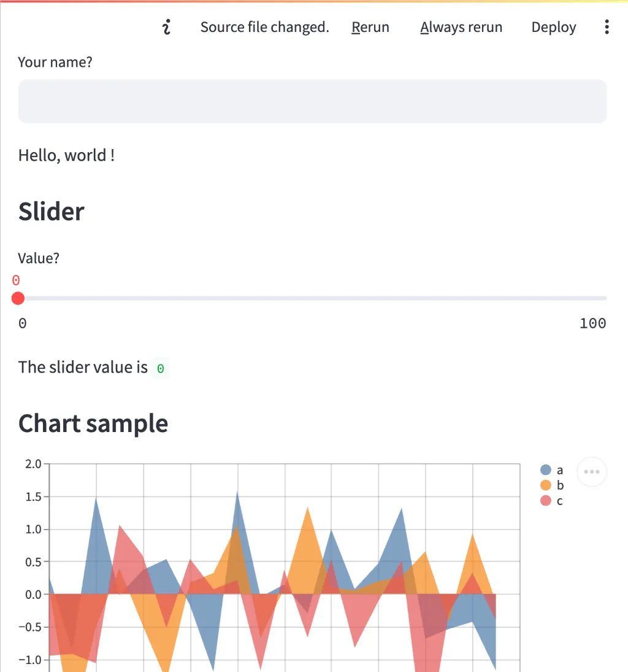Enable Always rerun
Screen dimensions: 628x672
tap(461, 27)
